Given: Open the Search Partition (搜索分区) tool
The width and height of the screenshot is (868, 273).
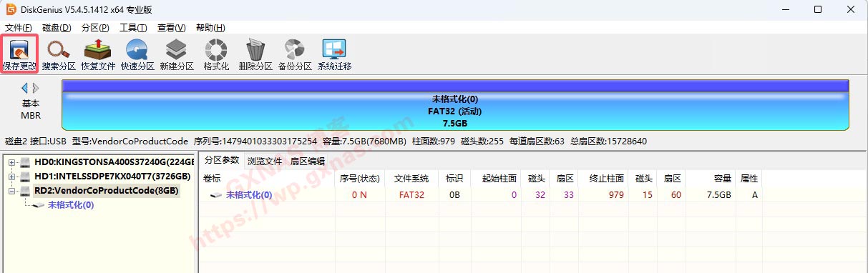Looking at the screenshot, I should pyautogui.click(x=59, y=55).
